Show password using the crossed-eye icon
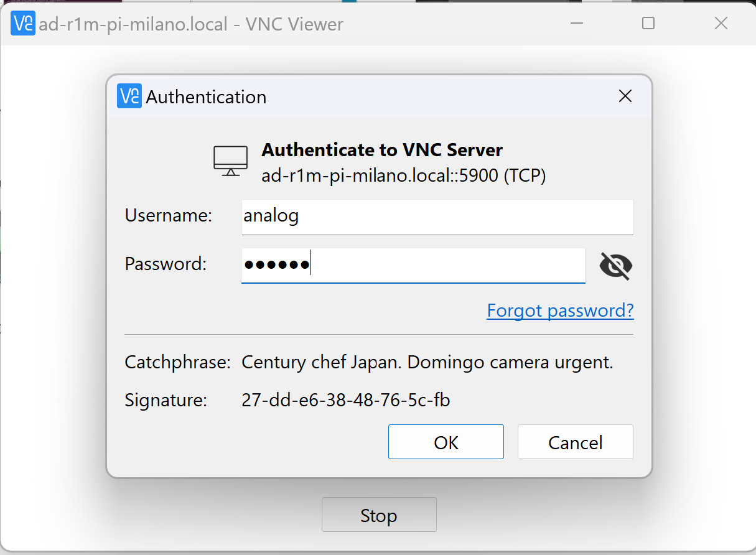The image size is (756, 555). click(x=615, y=266)
